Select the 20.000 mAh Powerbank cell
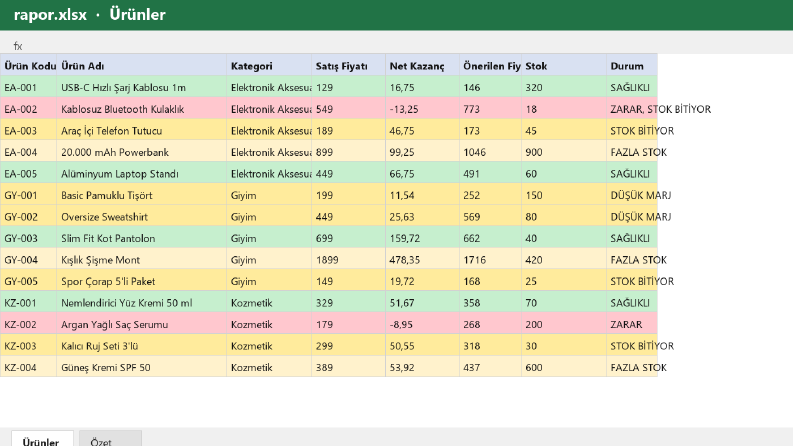 pyautogui.click(x=142, y=152)
